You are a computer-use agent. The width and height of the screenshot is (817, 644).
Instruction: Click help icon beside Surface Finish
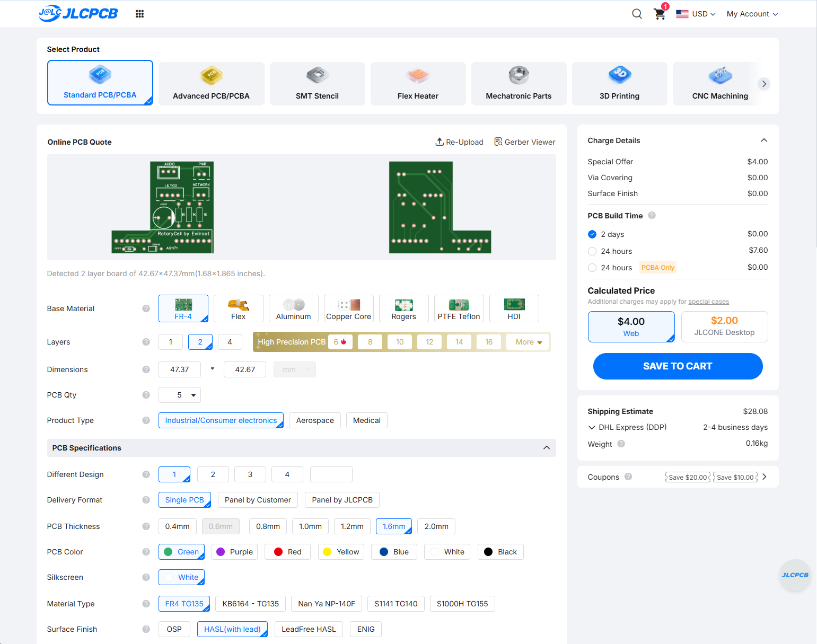pos(146,629)
